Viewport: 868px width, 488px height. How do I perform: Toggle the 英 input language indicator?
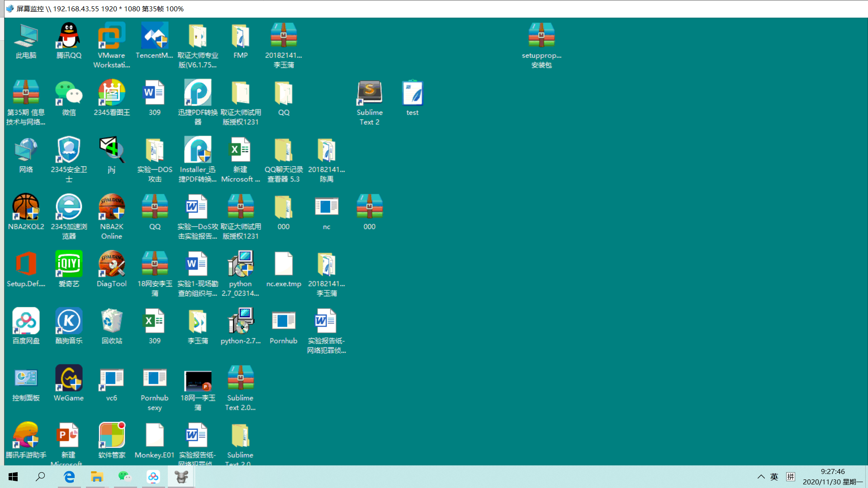click(774, 477)
